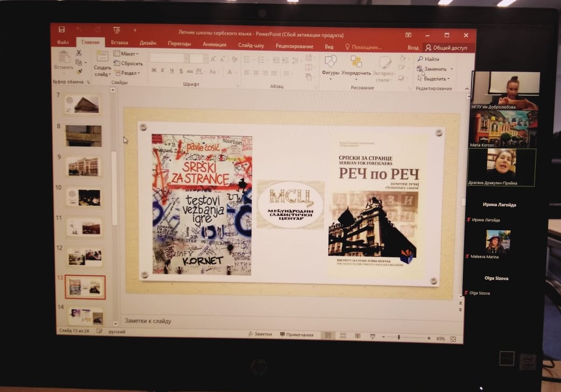Open the Tell Me (Помощник) lightbulb search
This screenshot has width=561, height=392.
363,47
